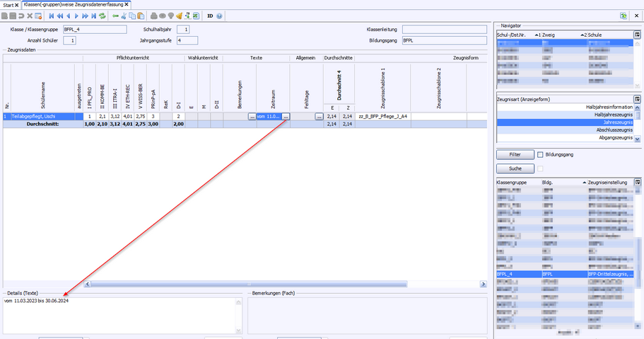The height and width of the screenshot is (339, 644).
Task: Open the help question mark icon
Action: pyautogui.click(x=220, y=15)
